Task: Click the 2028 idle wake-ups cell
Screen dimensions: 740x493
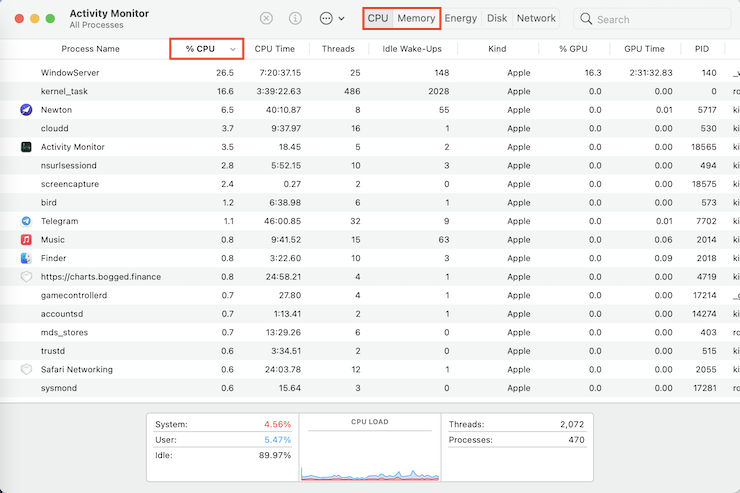Action: (438, 91)
